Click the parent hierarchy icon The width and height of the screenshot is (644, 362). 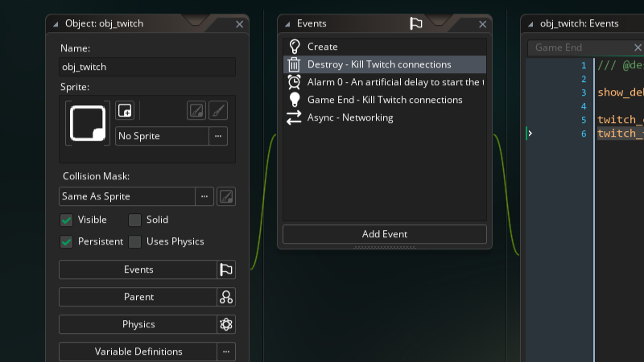(226, 298)
